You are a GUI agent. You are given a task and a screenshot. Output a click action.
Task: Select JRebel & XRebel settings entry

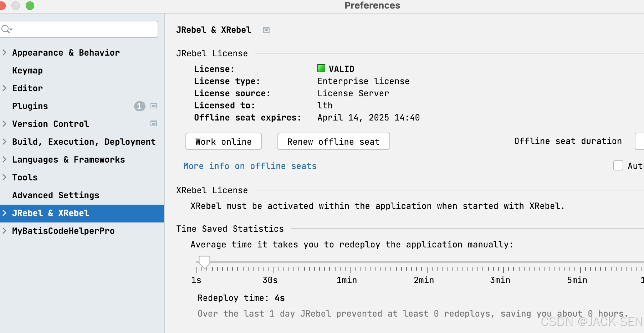[x=51, y=213]
